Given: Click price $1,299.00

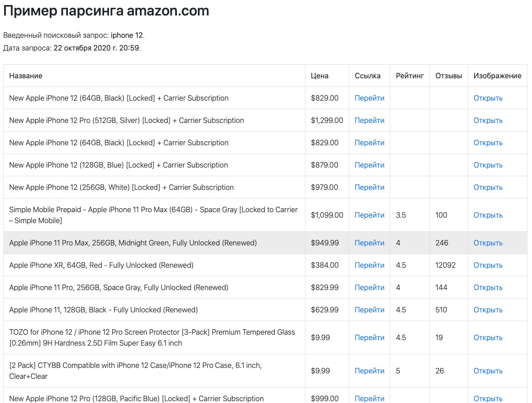Looking at the screenshot, I should coord(327,120).
